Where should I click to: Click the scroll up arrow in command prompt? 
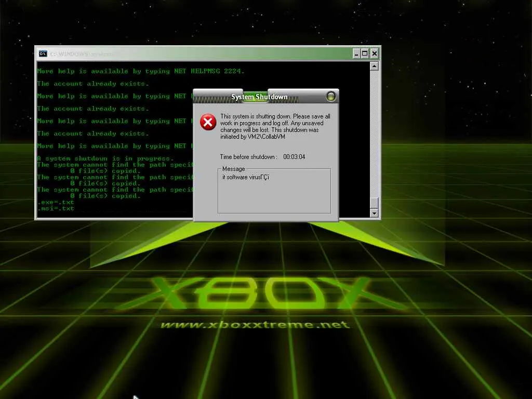[x=374, y=66]
